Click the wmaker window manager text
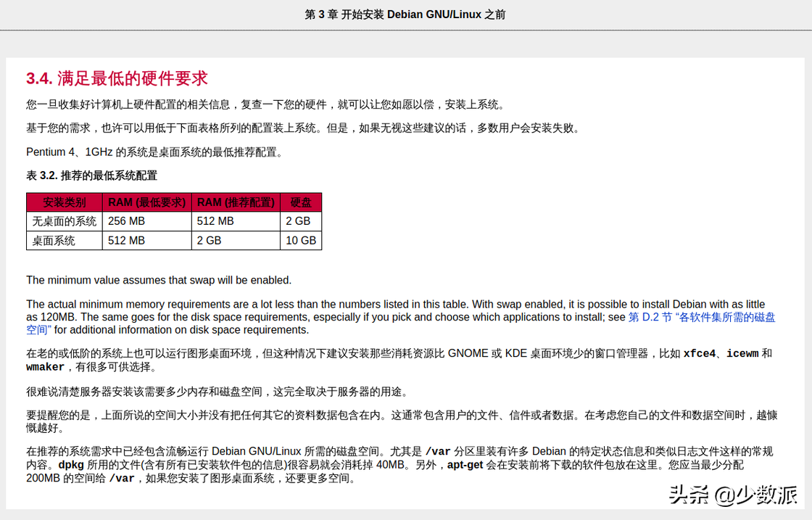The image size is (812, 520). [43, 366]
